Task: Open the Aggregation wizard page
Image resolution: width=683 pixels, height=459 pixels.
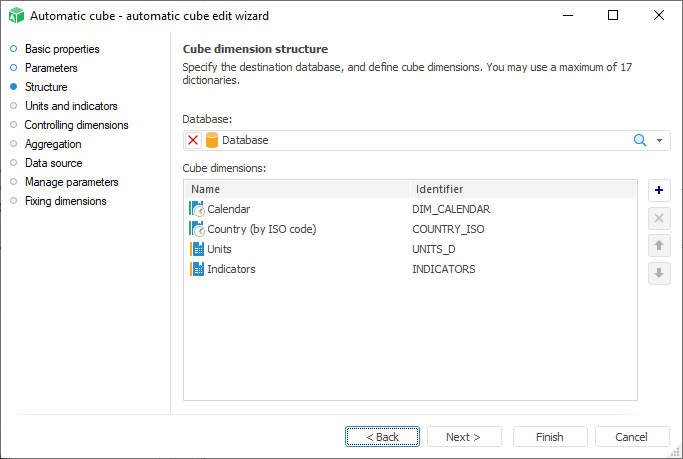Action: [x=53, y=144]
